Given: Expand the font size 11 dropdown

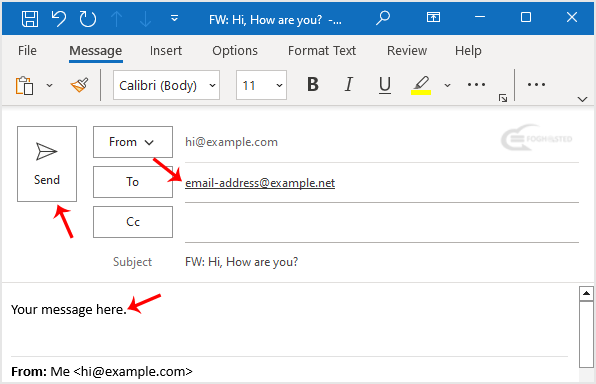Looking at the screenshot, I should (x=262, y=85).
